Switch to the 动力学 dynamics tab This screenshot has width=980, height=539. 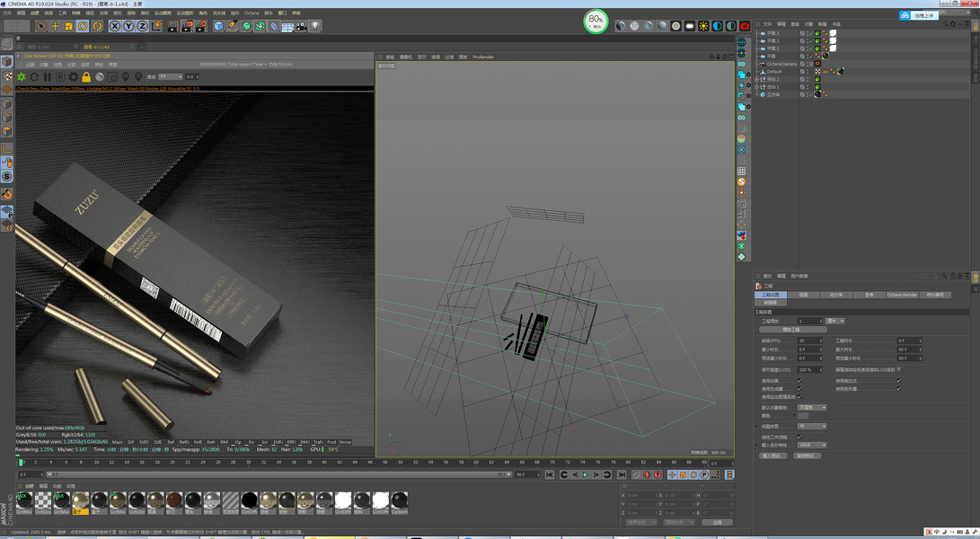(x=836, y=295)
